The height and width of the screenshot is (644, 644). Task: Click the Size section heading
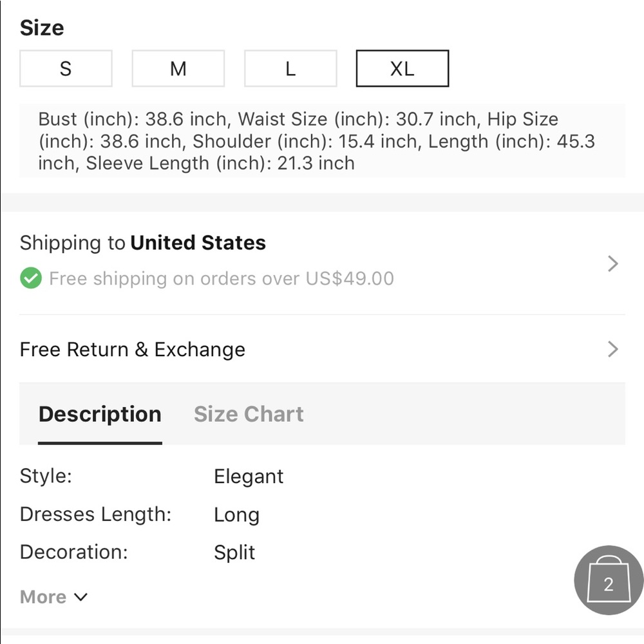(x=42, y=28)
